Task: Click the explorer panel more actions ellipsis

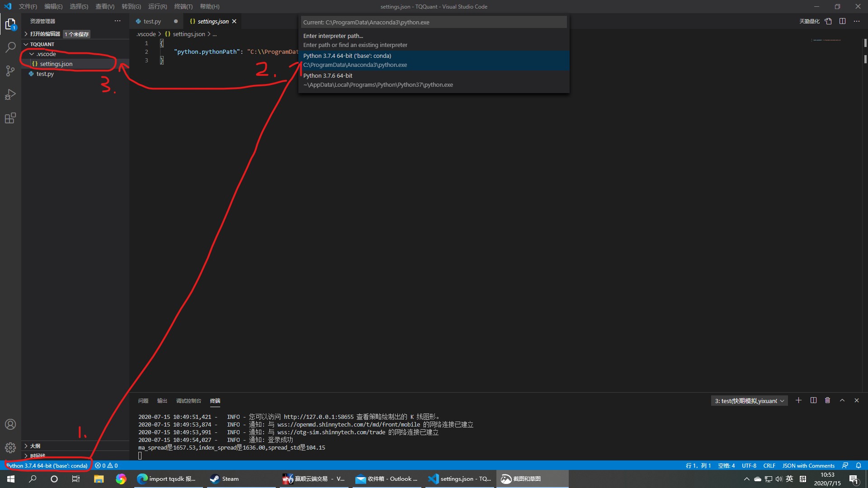Action: coord(118,21)
